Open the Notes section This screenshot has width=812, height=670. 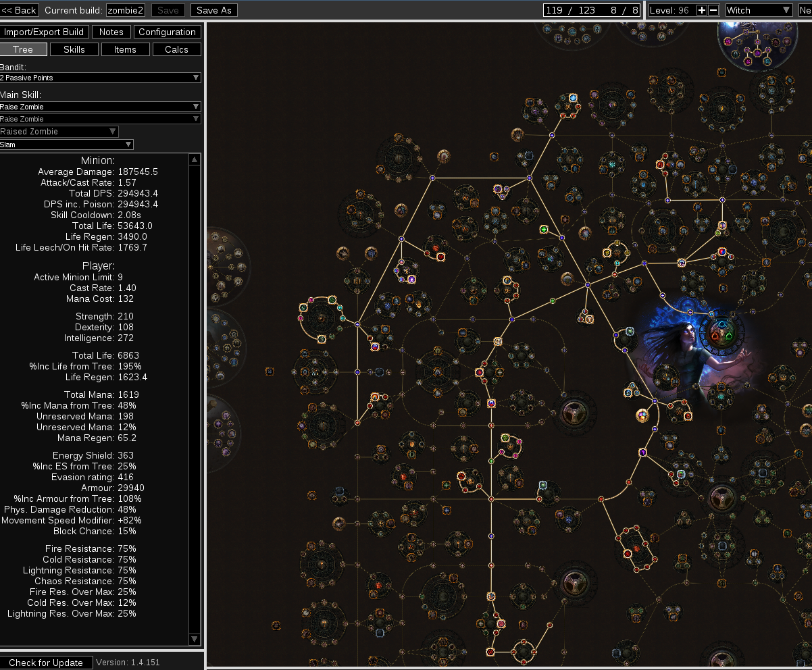coord(111,32)
